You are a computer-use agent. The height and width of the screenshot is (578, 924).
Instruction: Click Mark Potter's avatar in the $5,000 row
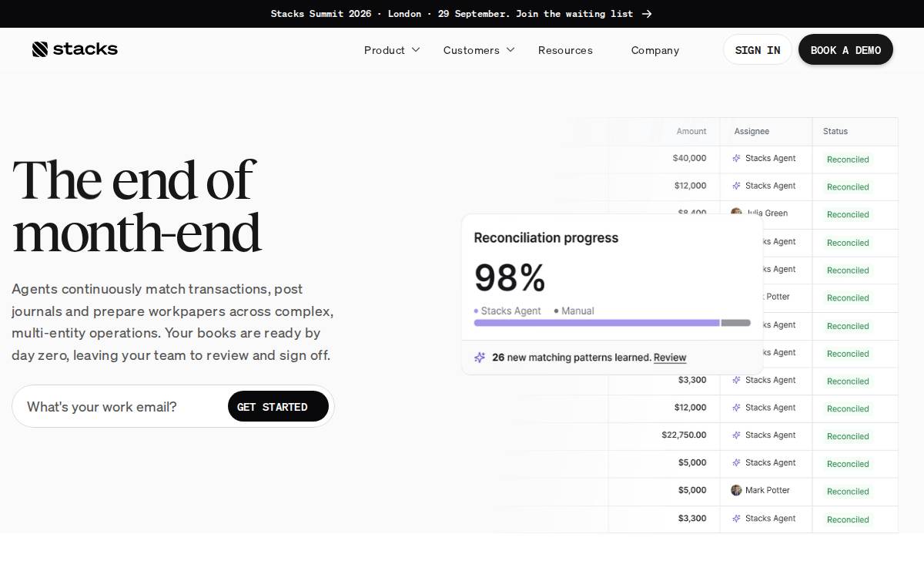click(736, 490)
